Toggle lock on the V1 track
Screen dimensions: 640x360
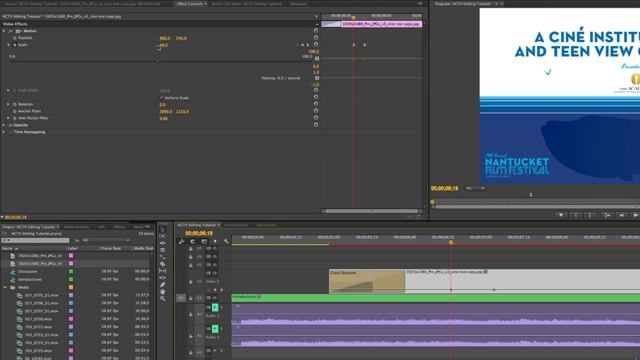191,298
